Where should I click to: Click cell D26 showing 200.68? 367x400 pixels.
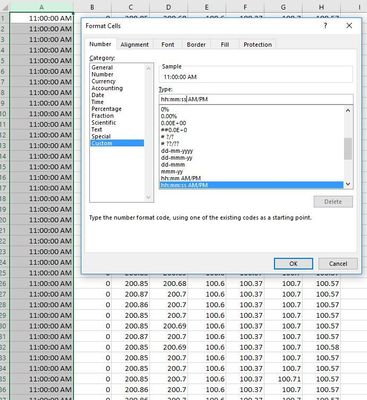click(169, 284)
